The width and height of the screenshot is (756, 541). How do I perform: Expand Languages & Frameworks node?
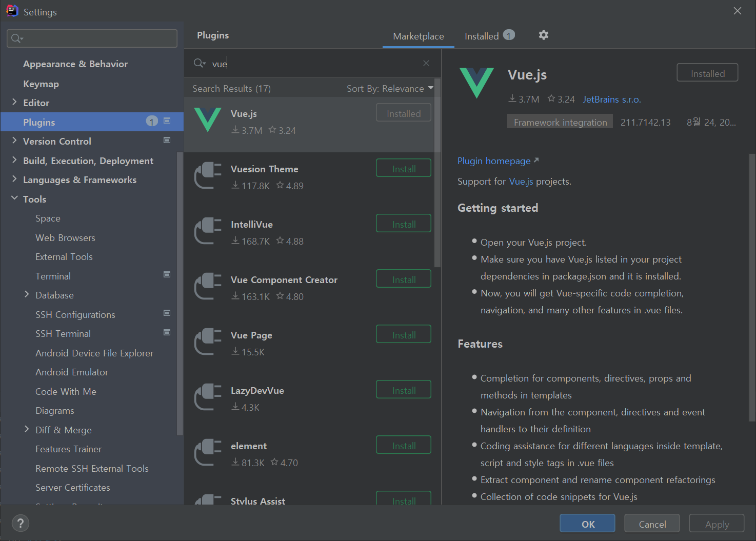point(14,179)
